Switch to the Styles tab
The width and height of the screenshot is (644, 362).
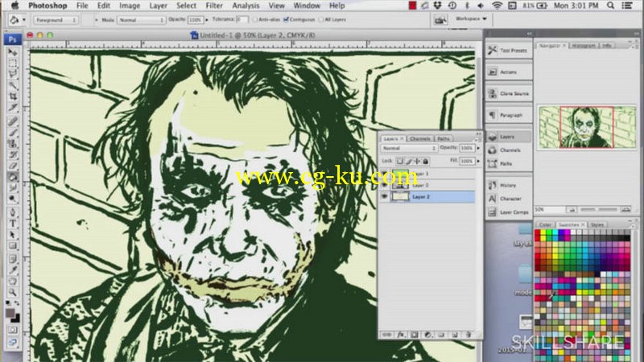tap(597, 224)
